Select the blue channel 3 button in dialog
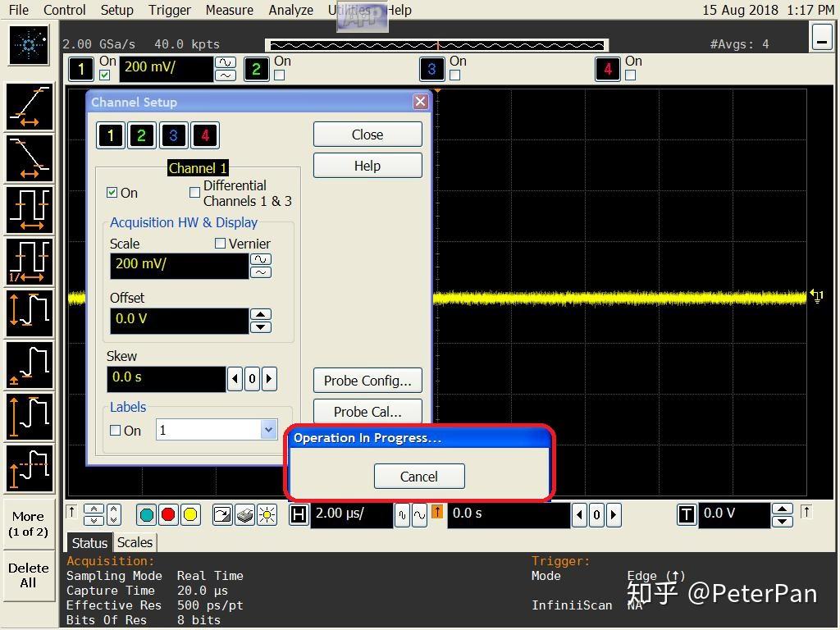The image size is (840, 630). click(173, 135)
